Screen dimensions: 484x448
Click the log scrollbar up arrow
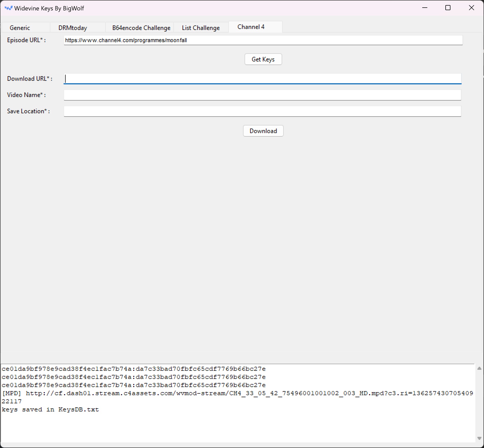[x=479, y=368]
